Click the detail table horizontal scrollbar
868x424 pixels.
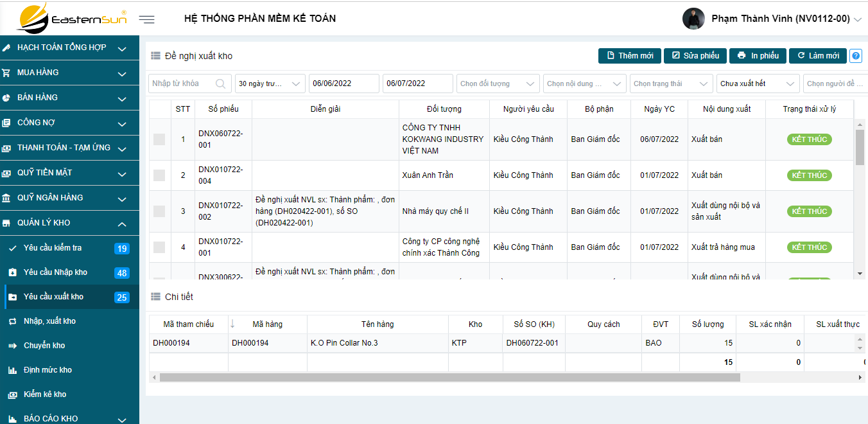click(x=449, y=378)
